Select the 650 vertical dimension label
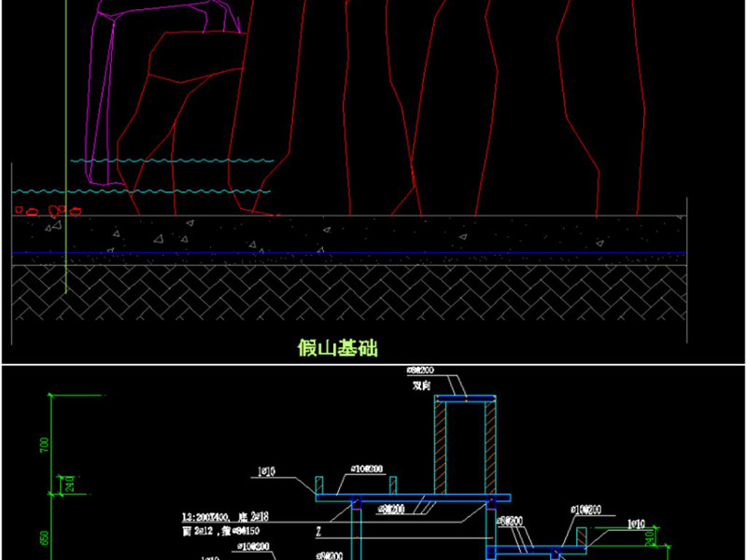 (x=44, y=539)
